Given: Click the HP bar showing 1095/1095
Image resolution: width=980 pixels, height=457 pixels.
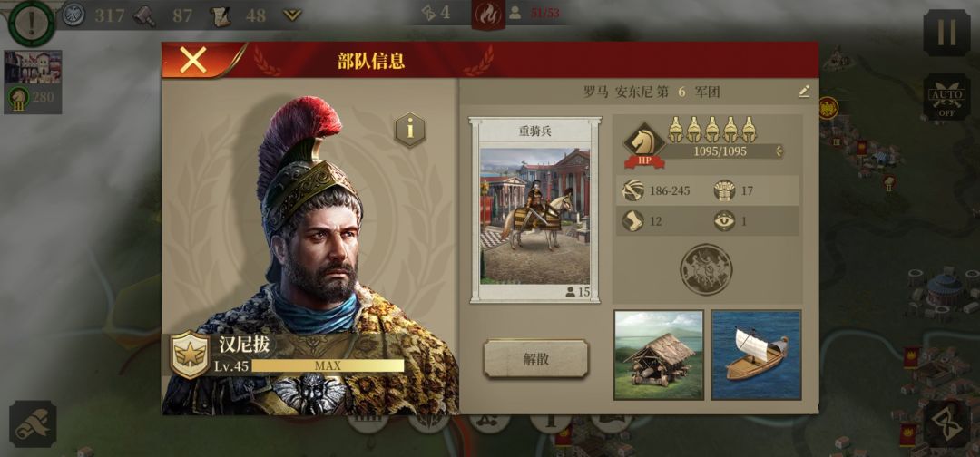Looking at the screenshot, I should coord(720,151).
